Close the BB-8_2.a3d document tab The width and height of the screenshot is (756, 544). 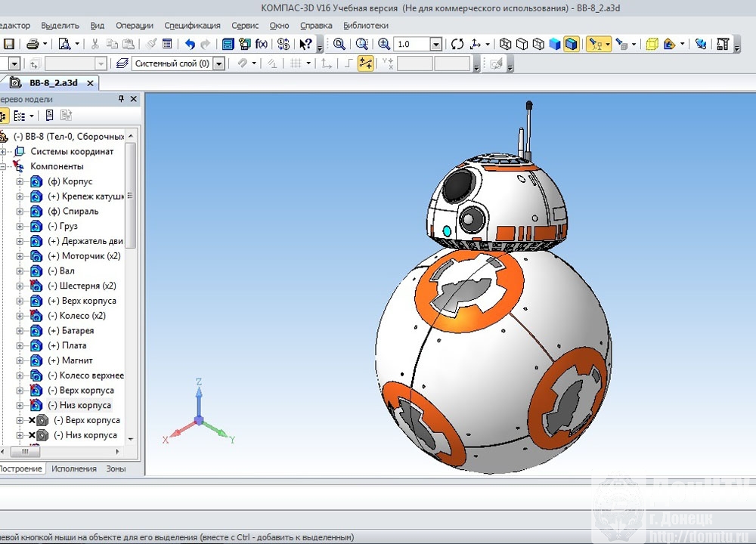tap(90, 83)
